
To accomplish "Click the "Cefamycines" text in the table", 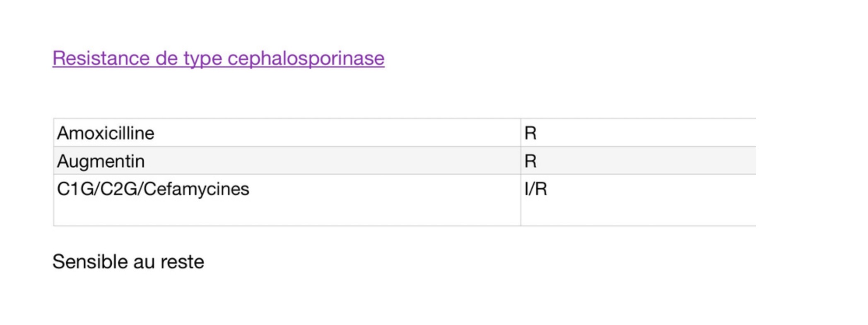I will tap(197, 189).
